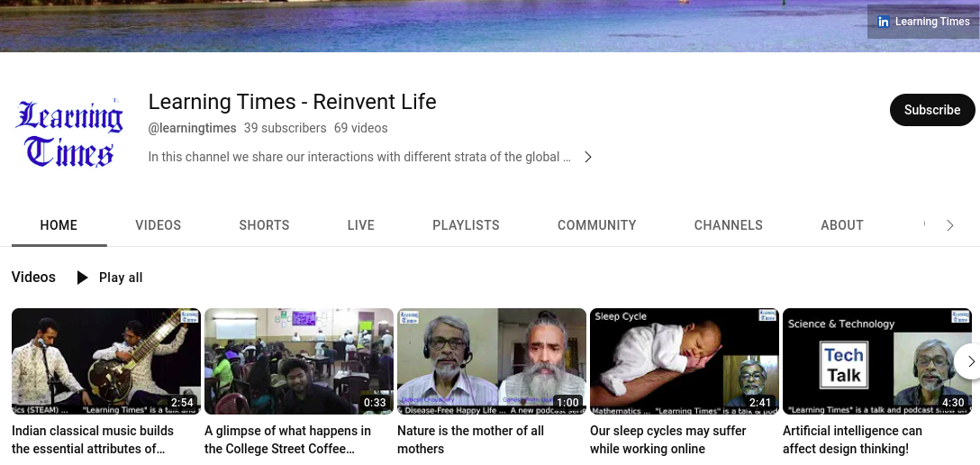Open title 'Artificial intelligence can affect design thinking!'

852,440
